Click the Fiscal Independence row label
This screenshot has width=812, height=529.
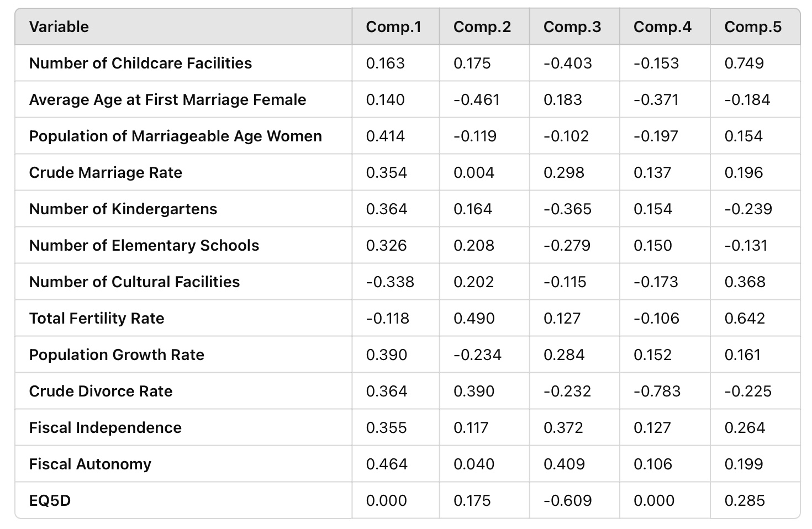pyautogui.click(x=105, y=427)
